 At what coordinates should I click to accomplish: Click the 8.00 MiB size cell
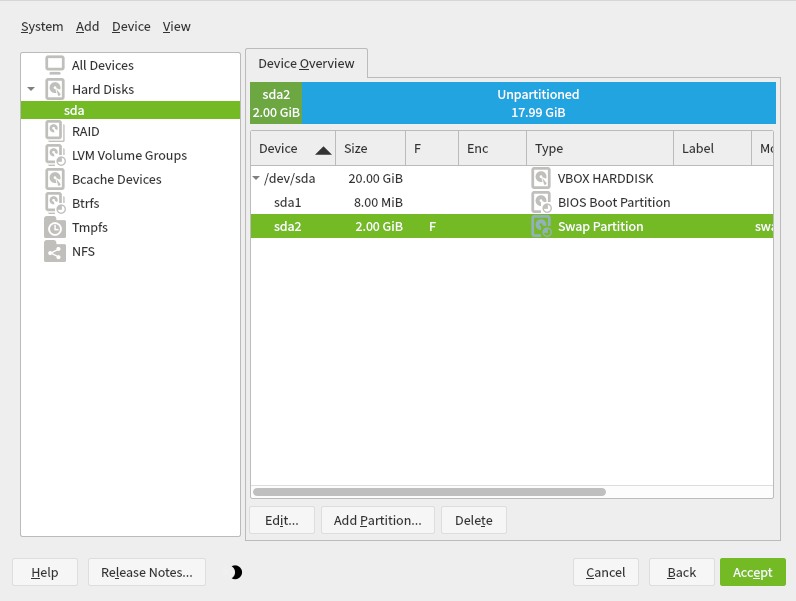pyautogui.click(x=378, y=203)
